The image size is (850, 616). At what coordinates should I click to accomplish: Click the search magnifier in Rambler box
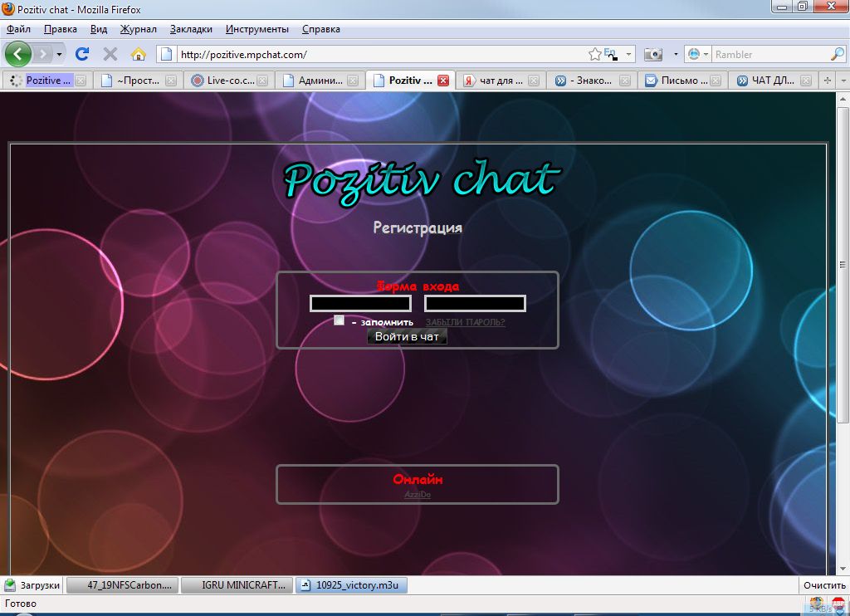(837, 54)
